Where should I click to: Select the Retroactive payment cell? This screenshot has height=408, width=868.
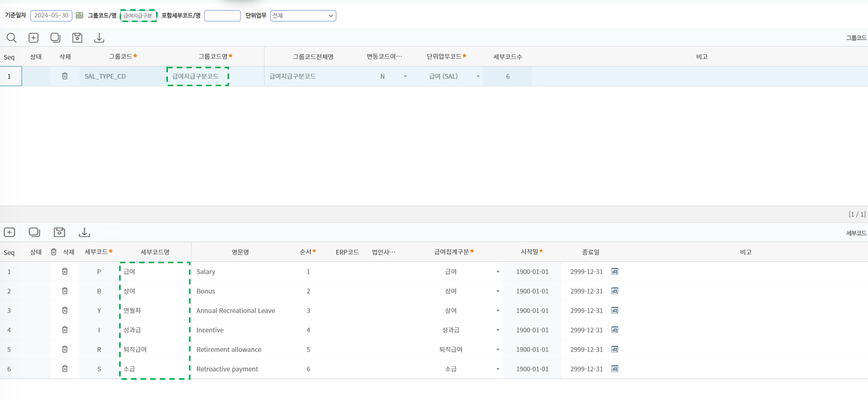pos(240,369)
